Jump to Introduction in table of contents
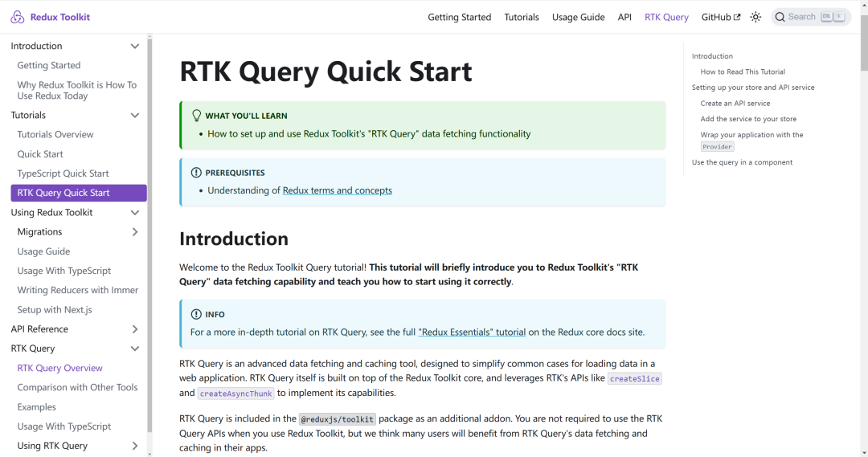 pos(712,56)
